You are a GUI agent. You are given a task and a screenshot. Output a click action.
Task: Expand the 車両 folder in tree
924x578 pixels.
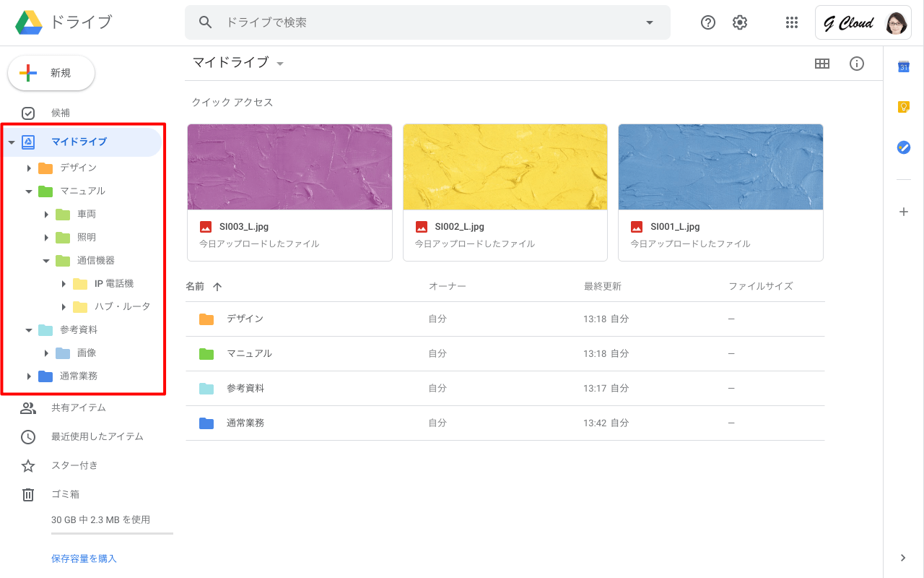pos(46,215)
